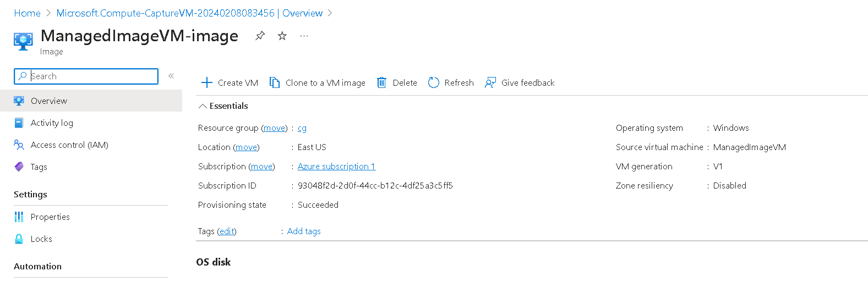Screen dimensions: 868x282
Task: Click the ManagedImageVM-image page title
Action: [140, 36]
